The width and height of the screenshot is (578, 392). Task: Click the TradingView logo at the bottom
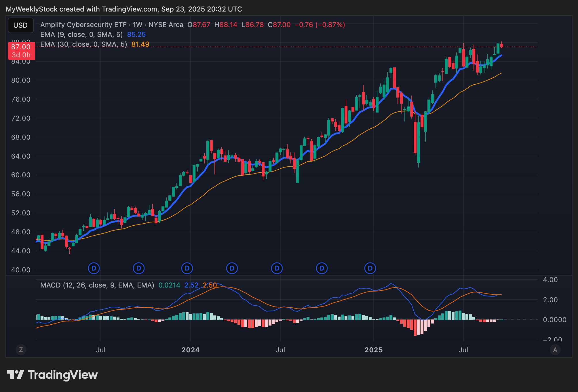tap(52, 375)
